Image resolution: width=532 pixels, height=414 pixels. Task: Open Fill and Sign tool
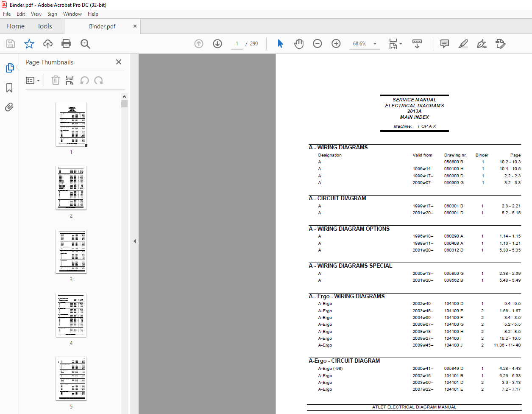pyautogui.click(x=482, y=44)
